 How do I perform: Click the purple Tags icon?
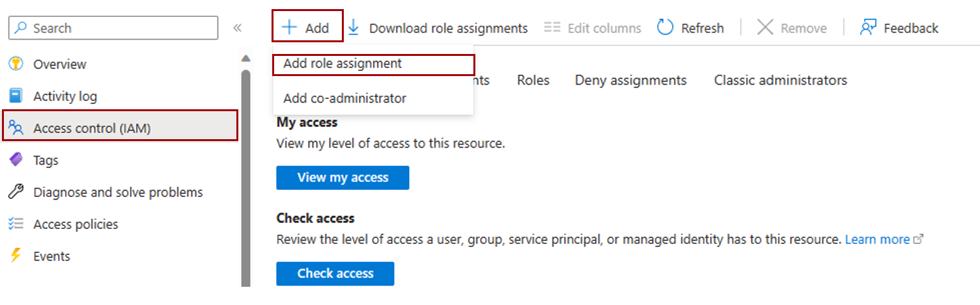click(x=16, y=160)
